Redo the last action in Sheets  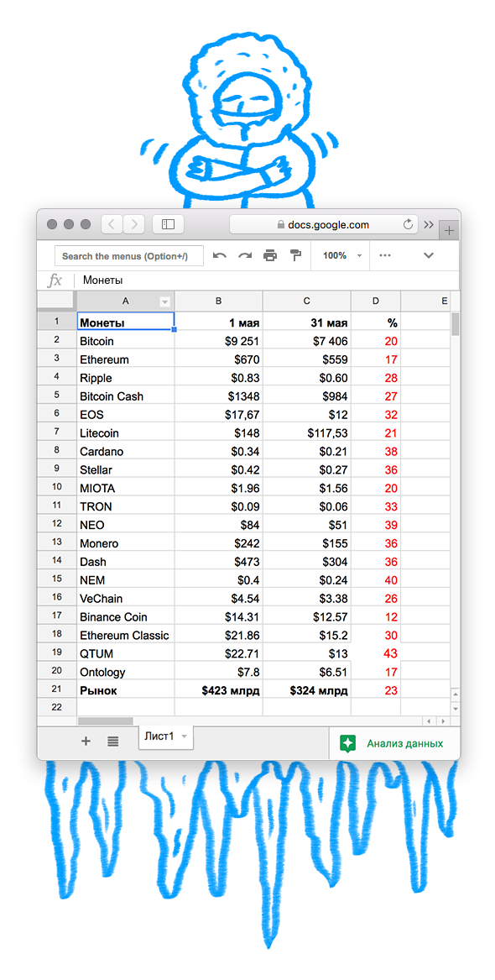[245, 255]
